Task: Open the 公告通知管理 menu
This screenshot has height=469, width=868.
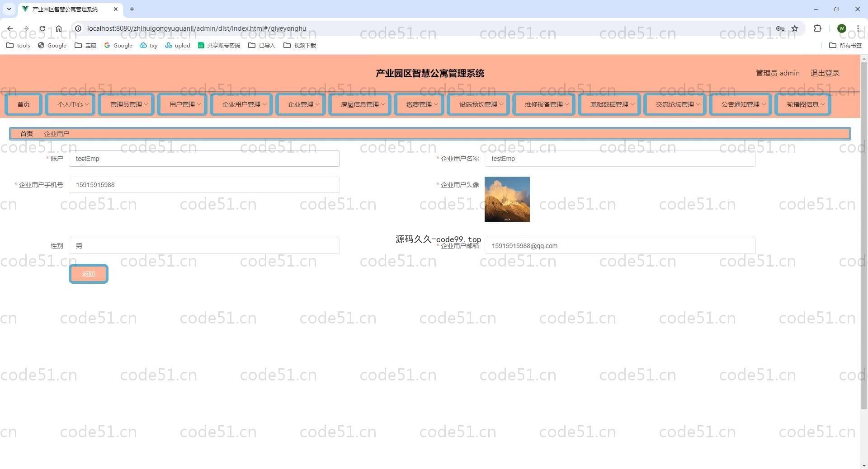Action: click(x=741, y=104)
